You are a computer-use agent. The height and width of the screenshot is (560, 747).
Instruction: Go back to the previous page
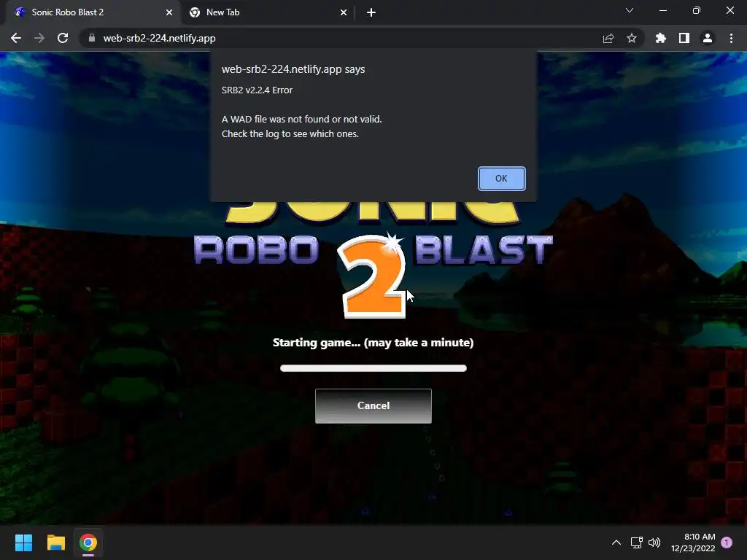(x=16, y=38)
